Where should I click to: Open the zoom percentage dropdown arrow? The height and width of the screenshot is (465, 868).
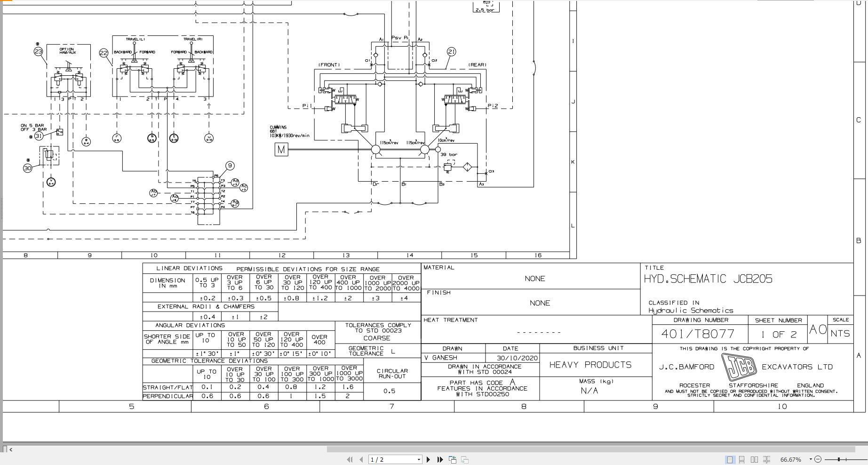810,459
